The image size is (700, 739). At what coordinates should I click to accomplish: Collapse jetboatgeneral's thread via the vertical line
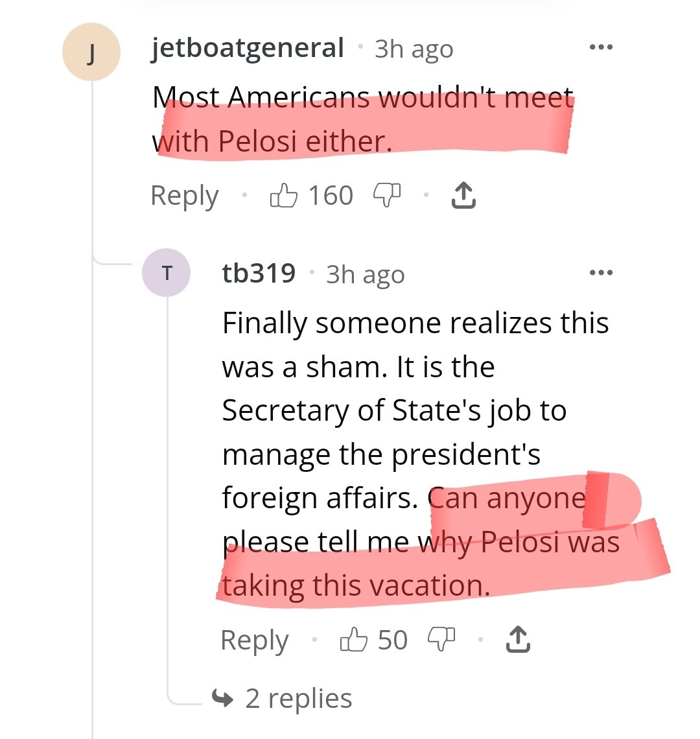pyautogui.click(x=92, y=454)
